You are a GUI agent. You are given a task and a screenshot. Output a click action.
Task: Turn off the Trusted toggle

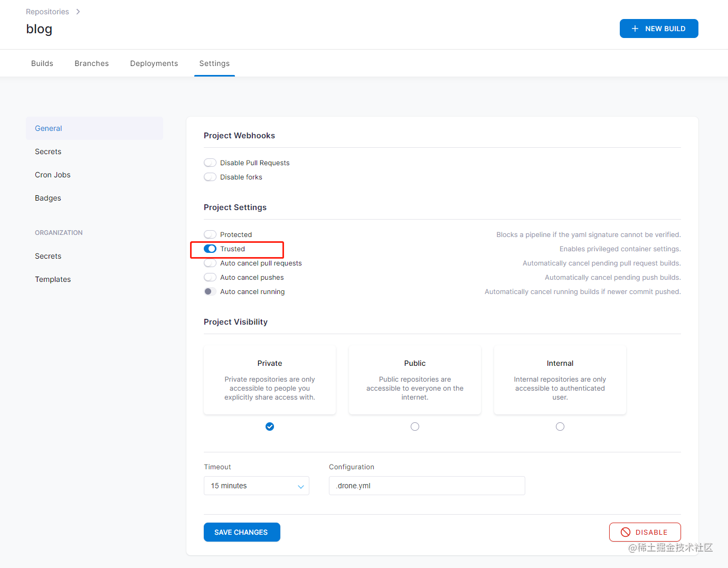(x=210, y=249)
